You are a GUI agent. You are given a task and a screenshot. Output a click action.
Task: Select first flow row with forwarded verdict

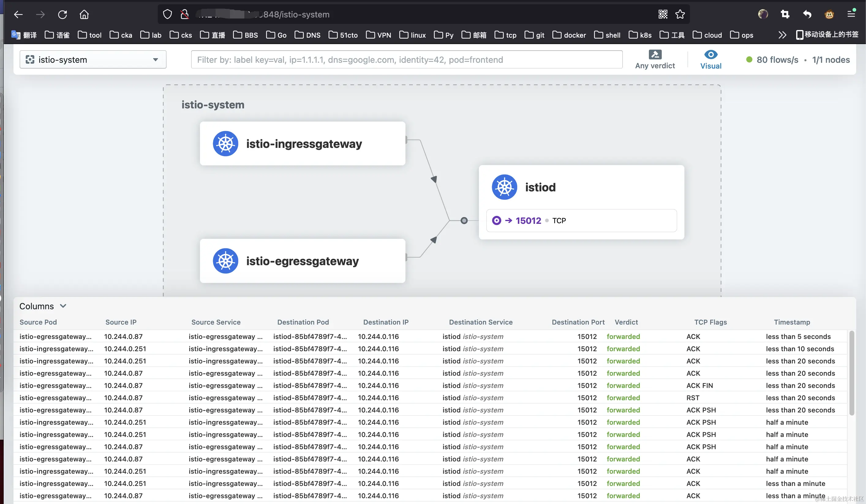[623, 337]
